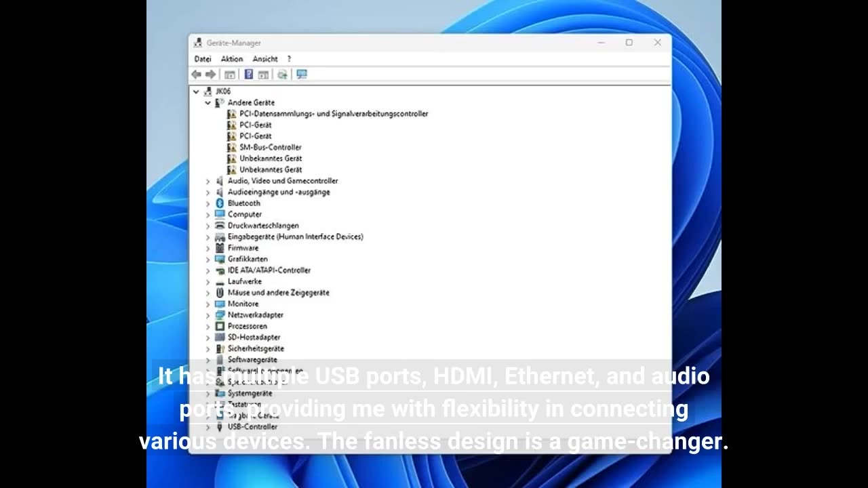Expand the IDE ATA/ATAPI-Controller node
Image resolution: width=868 pixels, height=488 pixels.
(208, 270)
